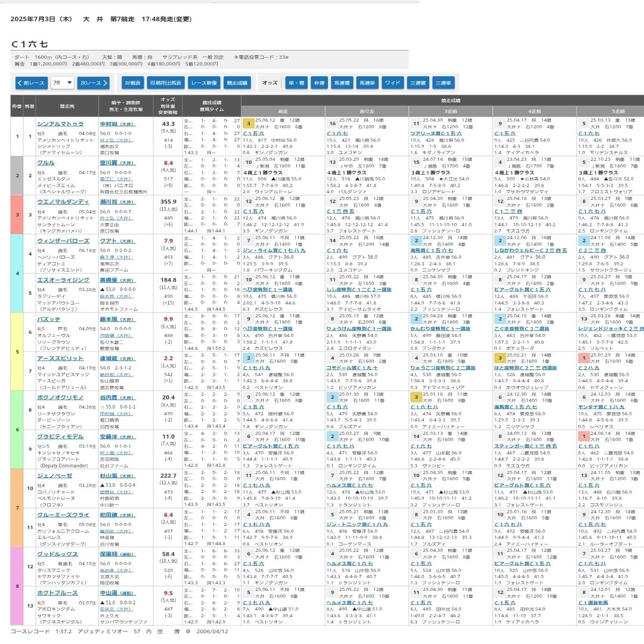Open jockey 瀬川将（大井） link
This screenshot has width=644, height=644.
(x=117, y=202)
